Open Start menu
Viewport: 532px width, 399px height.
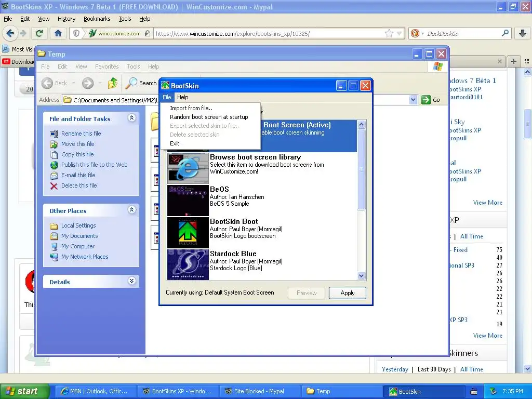(x=24, y=391)
